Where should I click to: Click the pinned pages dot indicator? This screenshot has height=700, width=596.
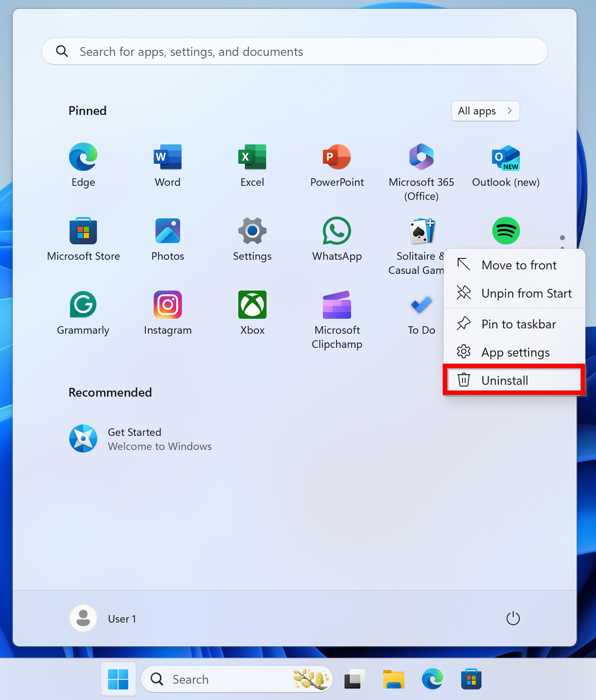click(563, 238)
